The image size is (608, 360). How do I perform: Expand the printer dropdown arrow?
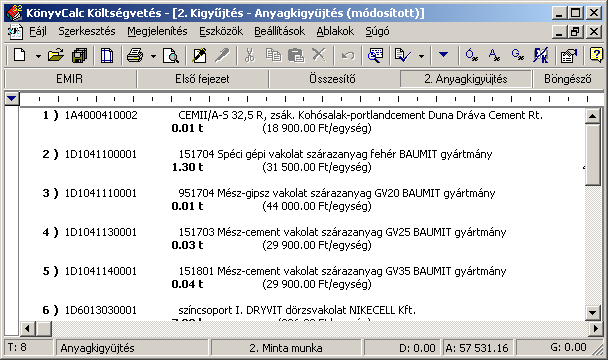(153, 56)
